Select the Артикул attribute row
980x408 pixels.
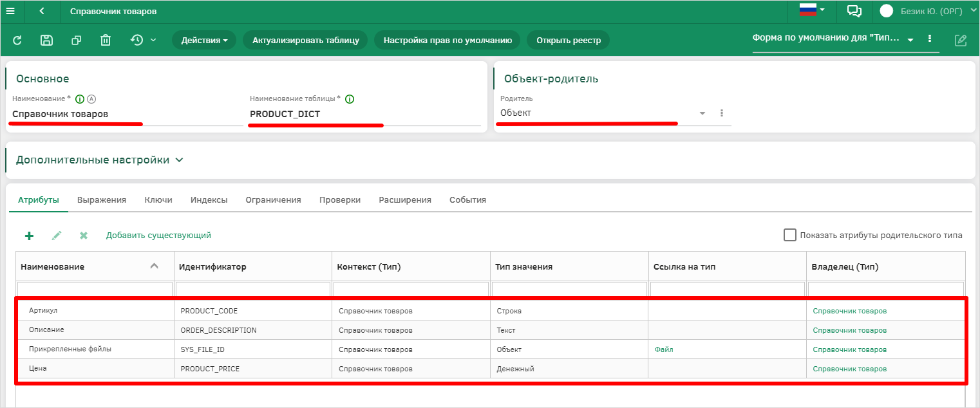tap(491, 311)
